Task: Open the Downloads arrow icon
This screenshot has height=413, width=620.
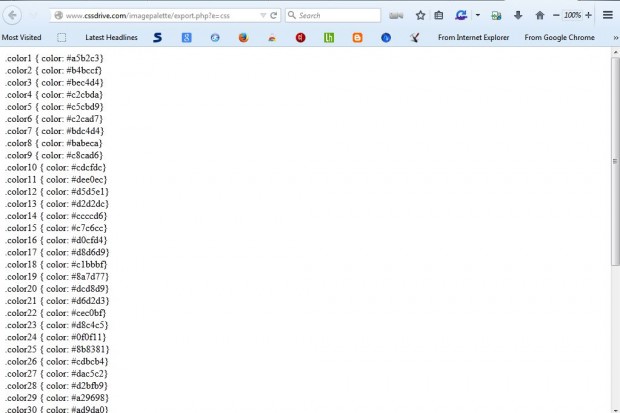Action: pos(518,15)
